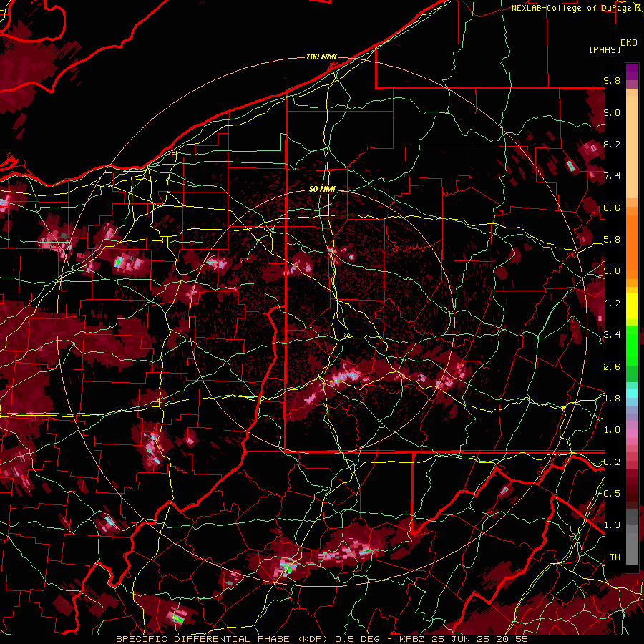Select the DKD label above the color scale
Image resolution: width=644 pixels, height=644 pixels.
pyautogui.click(x=629, y=43)
